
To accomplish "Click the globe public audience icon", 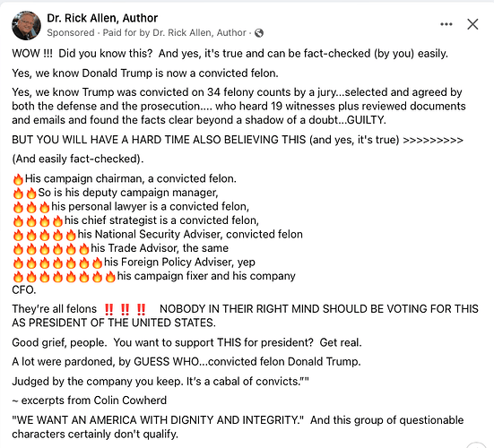I will (x=259, y=33).
